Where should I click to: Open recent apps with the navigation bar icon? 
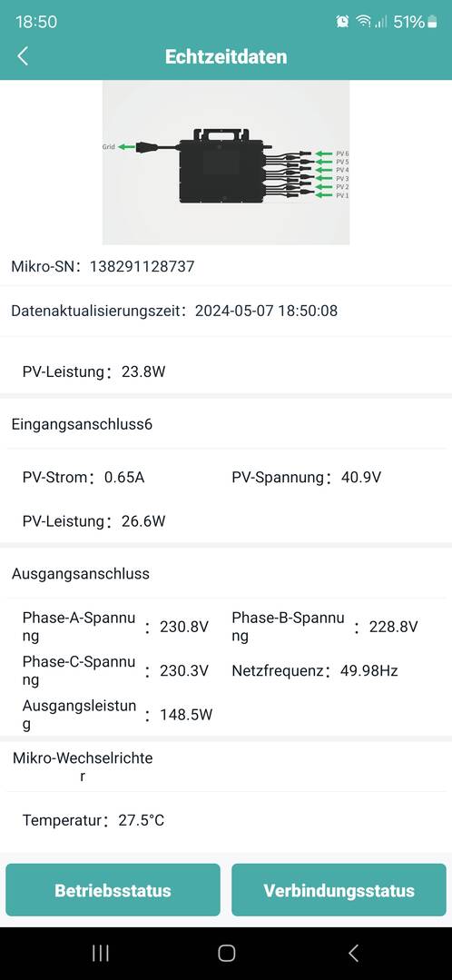pos(101,953)
